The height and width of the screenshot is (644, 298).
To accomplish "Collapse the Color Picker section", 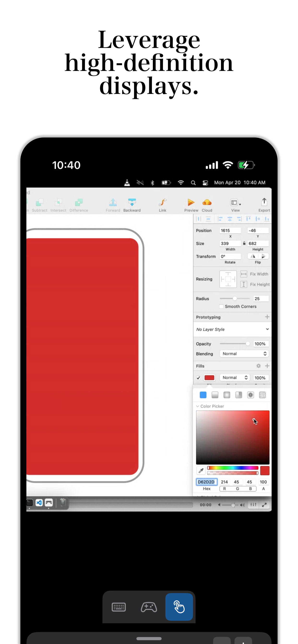I will 197,406.
